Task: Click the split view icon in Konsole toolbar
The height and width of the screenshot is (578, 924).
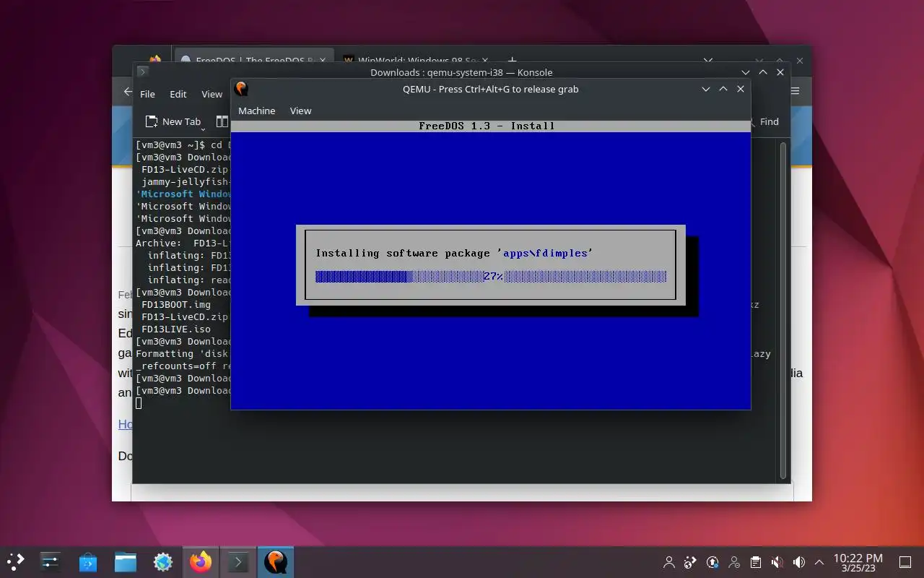Action: [x=222, y=121]
